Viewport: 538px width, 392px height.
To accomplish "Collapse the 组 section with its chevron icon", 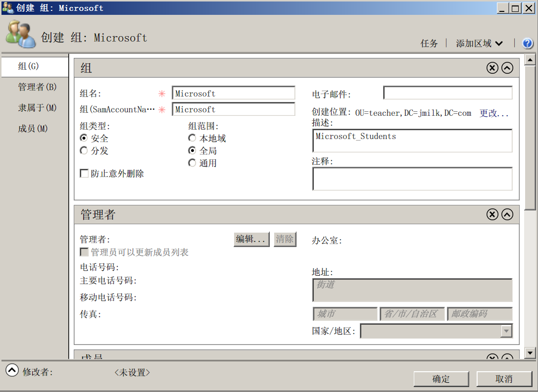I will point(507,68).
